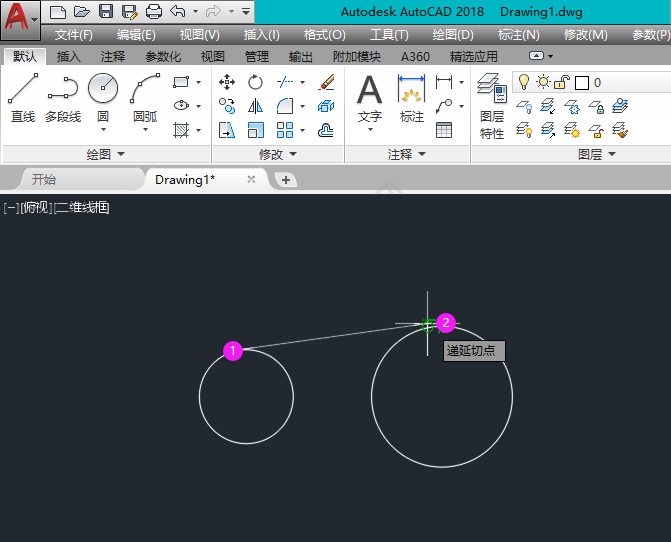This screenshot has height=542, width=671.
Task: Open the Undo history dropdown
Action: (195, 12)
